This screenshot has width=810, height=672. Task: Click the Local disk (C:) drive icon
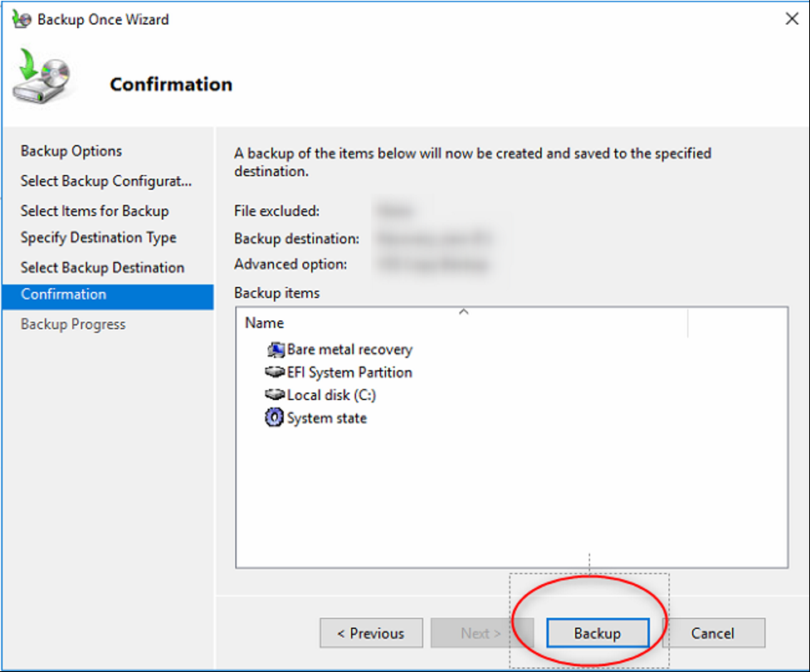click(275, 396)
